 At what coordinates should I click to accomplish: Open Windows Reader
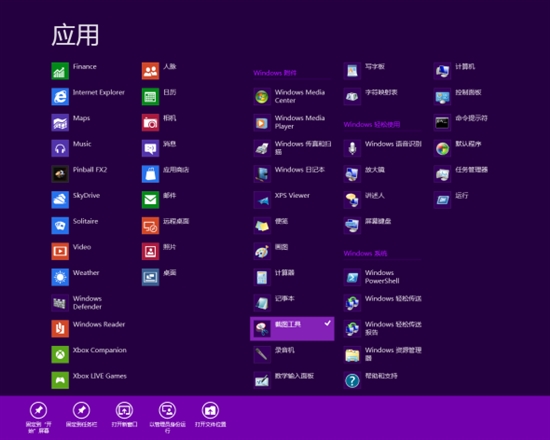[88, 329]
